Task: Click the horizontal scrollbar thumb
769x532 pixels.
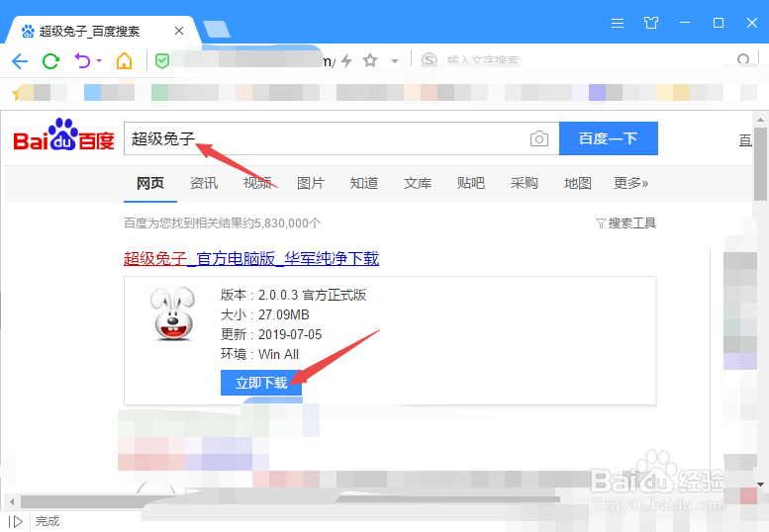Action: point(290,501)
